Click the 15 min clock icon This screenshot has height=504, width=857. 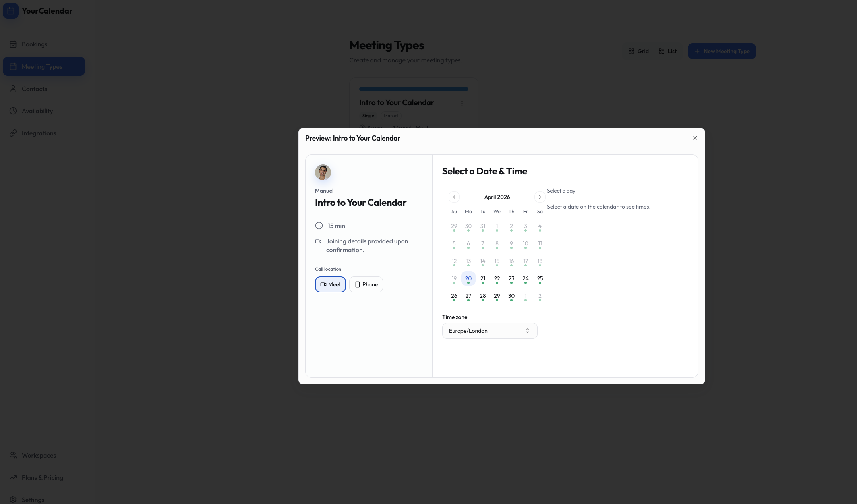pos(319,226)
